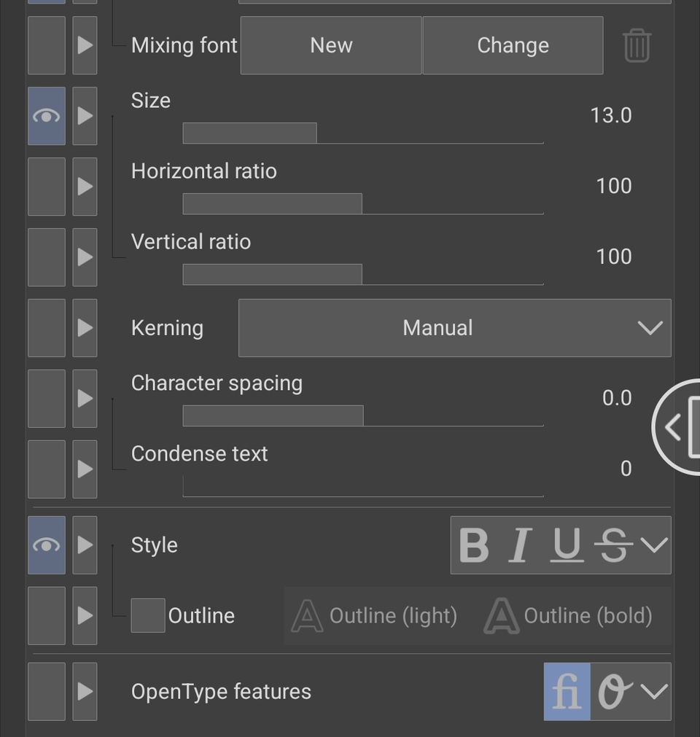Viewport: 700px width, 737px height.
Task: Expand the Character spacing arrow
Action: pyautogui.click(x=85, y=399)
